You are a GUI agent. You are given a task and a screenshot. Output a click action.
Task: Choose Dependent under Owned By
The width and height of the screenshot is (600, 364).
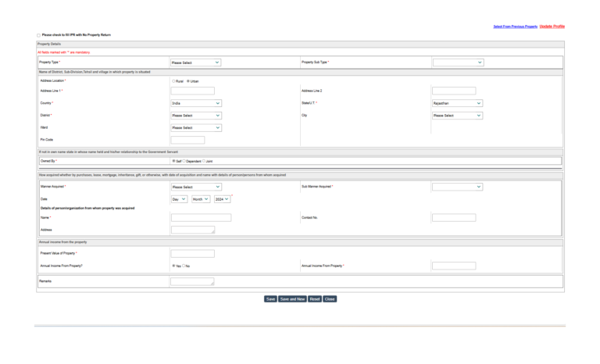point(184,161)
